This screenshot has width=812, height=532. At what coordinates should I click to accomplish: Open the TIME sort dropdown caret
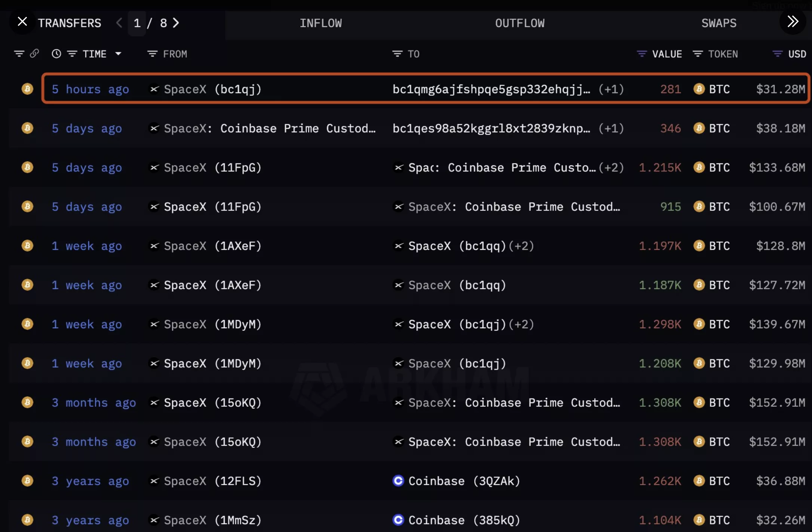coord(118,53)
